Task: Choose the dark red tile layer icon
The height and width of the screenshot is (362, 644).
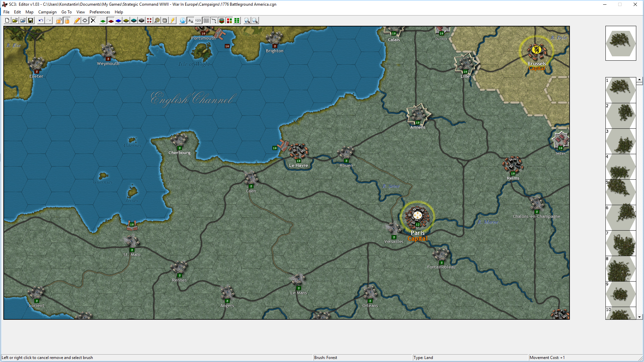Action: coord(111,20)
